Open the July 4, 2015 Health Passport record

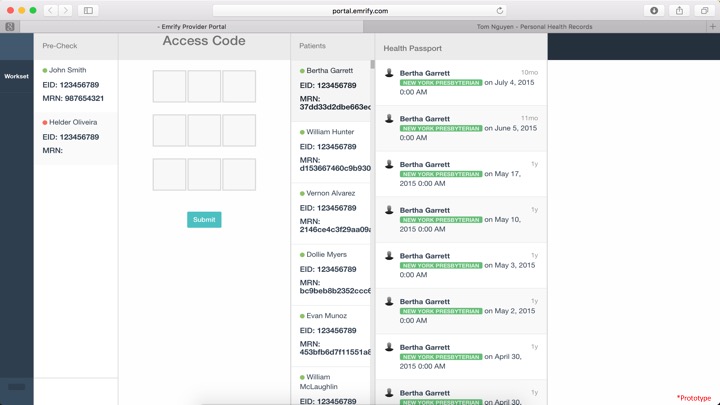tap(461, 83)
